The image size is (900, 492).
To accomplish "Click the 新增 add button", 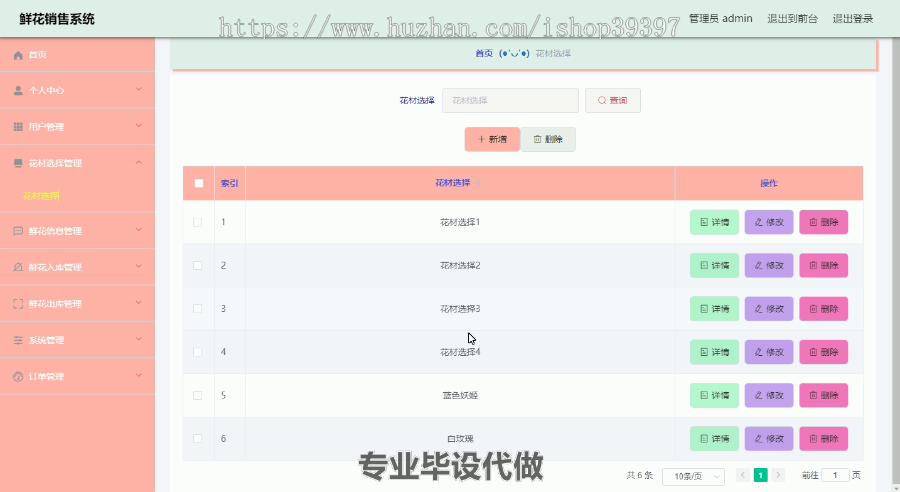I will [492, 140].
